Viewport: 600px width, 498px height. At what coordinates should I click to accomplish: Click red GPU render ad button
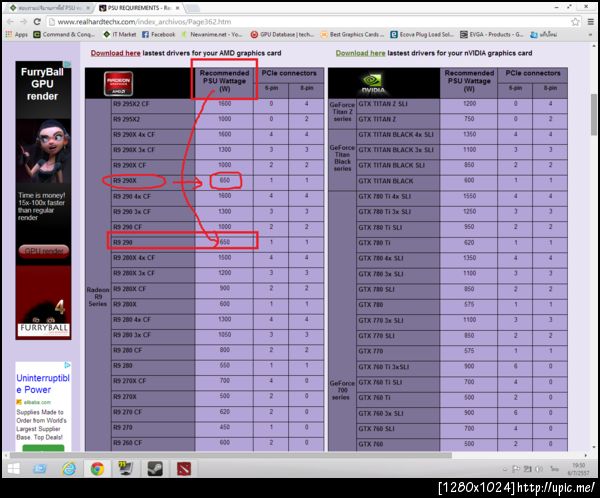coord(44,251)
